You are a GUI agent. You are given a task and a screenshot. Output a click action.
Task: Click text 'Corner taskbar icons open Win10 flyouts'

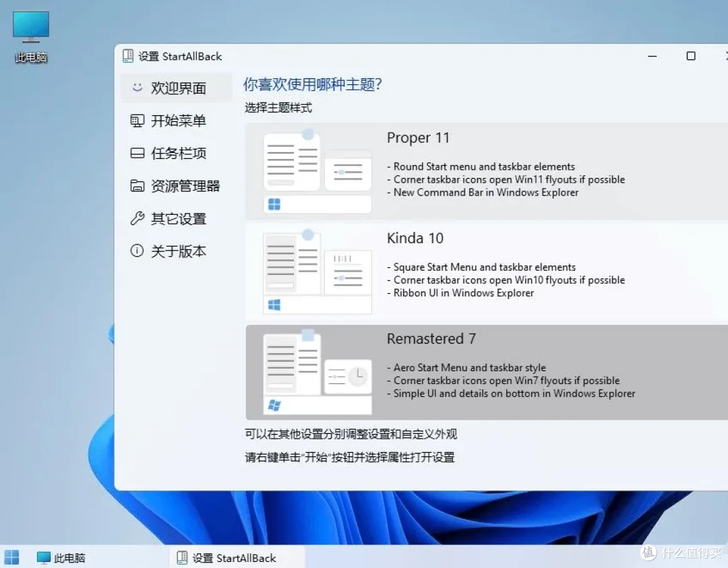[478, 280]
